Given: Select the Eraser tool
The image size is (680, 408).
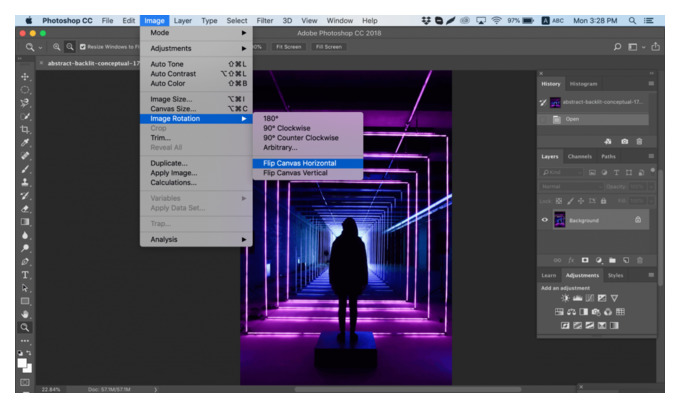Looking at the screenshot, I should click(x=25, y=209).
